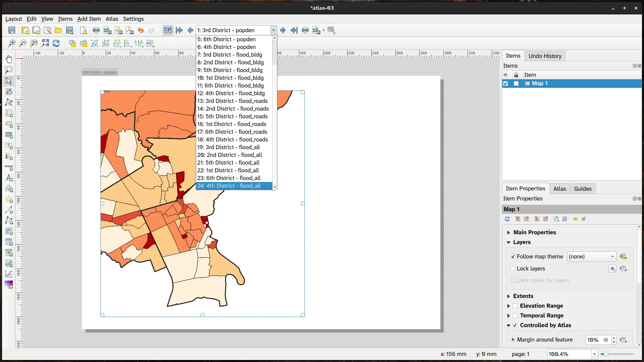The width and height of the screenshot is (644, 362).
Task: Choose 19: 3rd District - flood_all from list
Action: 228,147
